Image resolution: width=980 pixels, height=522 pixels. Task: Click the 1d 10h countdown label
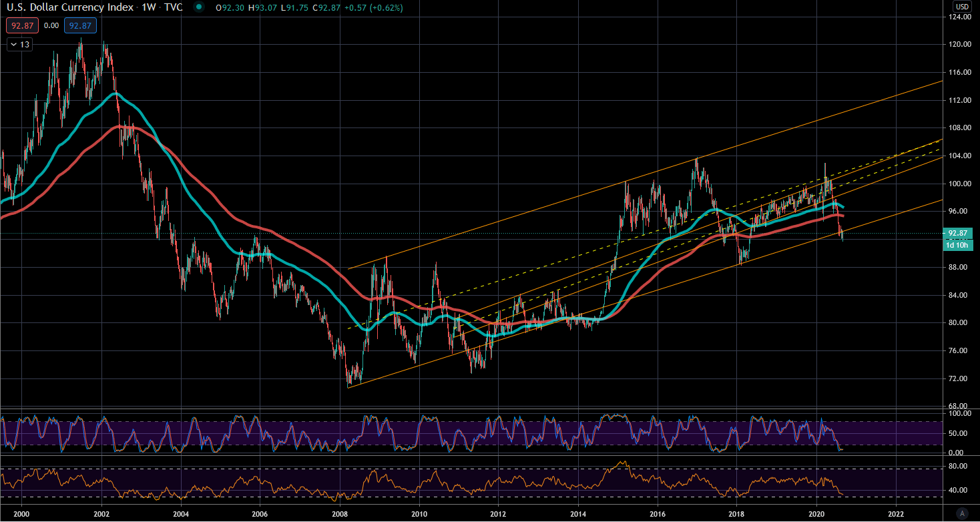click(958, 245)
